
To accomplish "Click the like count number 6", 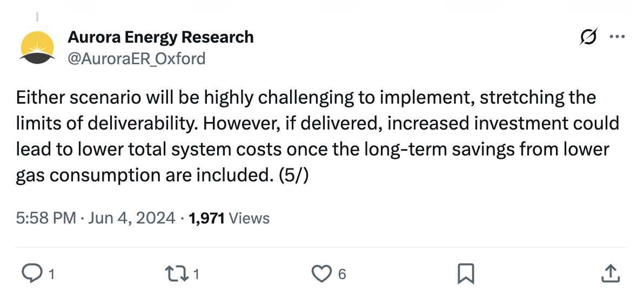I will 341,274.
